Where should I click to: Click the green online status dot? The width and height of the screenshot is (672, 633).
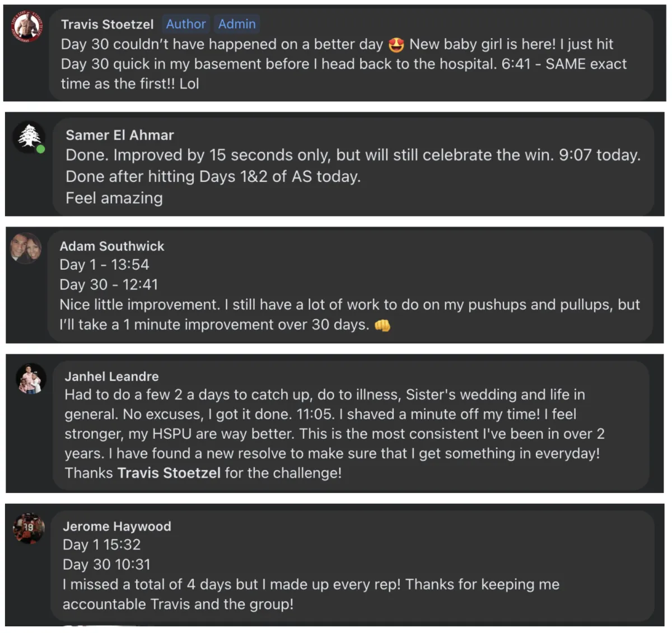[x=40, y=149]
